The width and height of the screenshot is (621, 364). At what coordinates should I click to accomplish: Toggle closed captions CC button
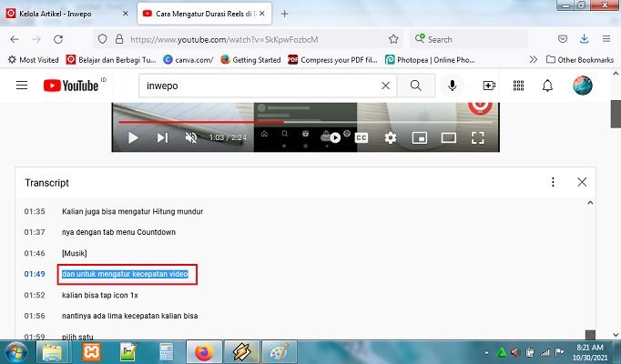click(x=361, y=137)
